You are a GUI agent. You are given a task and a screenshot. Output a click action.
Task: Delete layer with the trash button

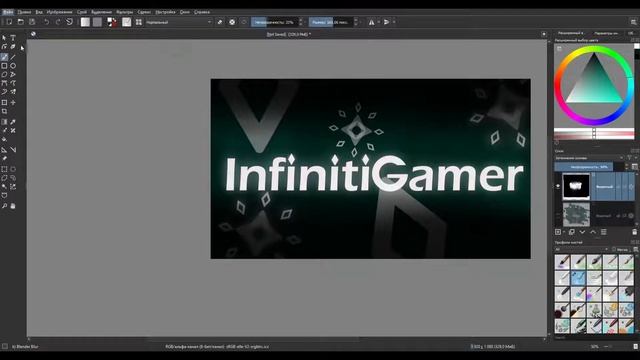[634, 232]
